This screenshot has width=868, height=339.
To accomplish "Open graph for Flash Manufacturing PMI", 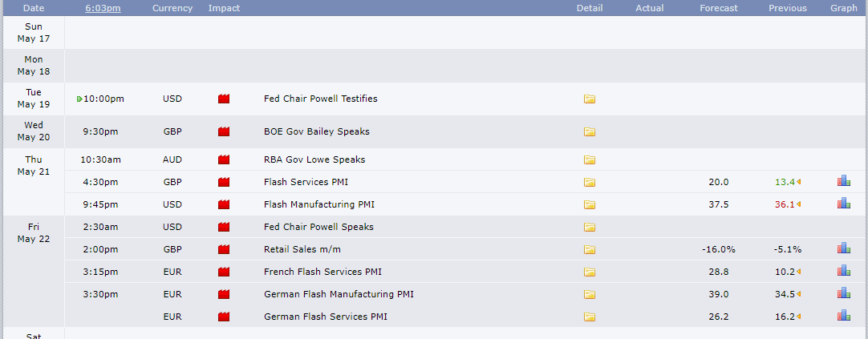I will click(x=843, y=204).
